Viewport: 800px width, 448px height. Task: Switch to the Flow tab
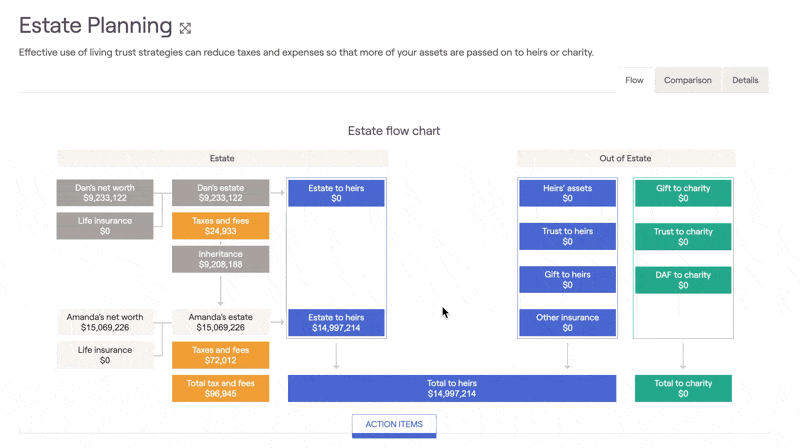click(x=634, y=80)
